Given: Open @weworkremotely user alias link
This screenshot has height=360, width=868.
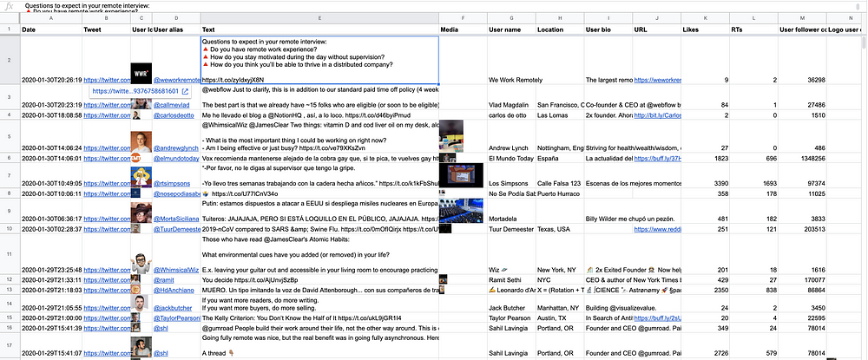Looking at the screenshot, I should pyautogui.click(x=176, y=80).
